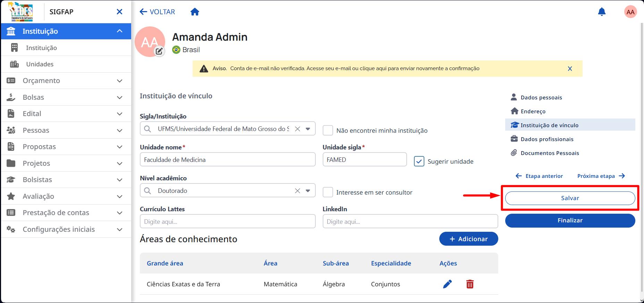Go to Próxima etapa
Viewport: 644px width, 303px height.
(601, 176)
